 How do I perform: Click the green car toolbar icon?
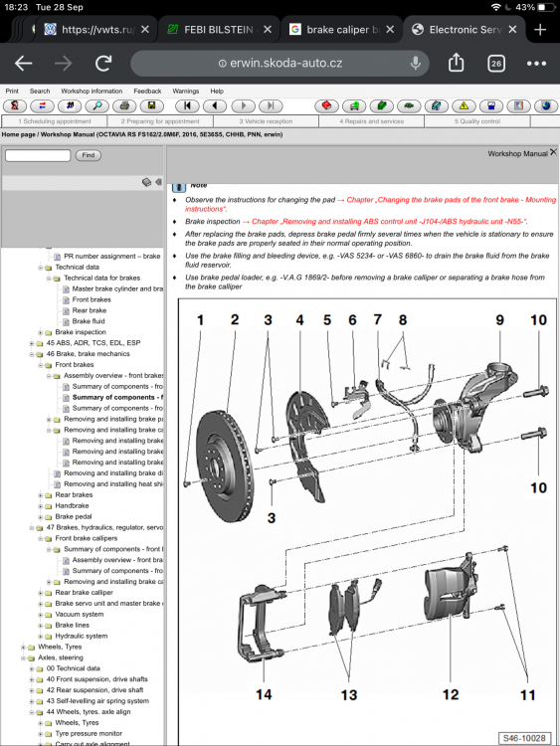(409, 105)
